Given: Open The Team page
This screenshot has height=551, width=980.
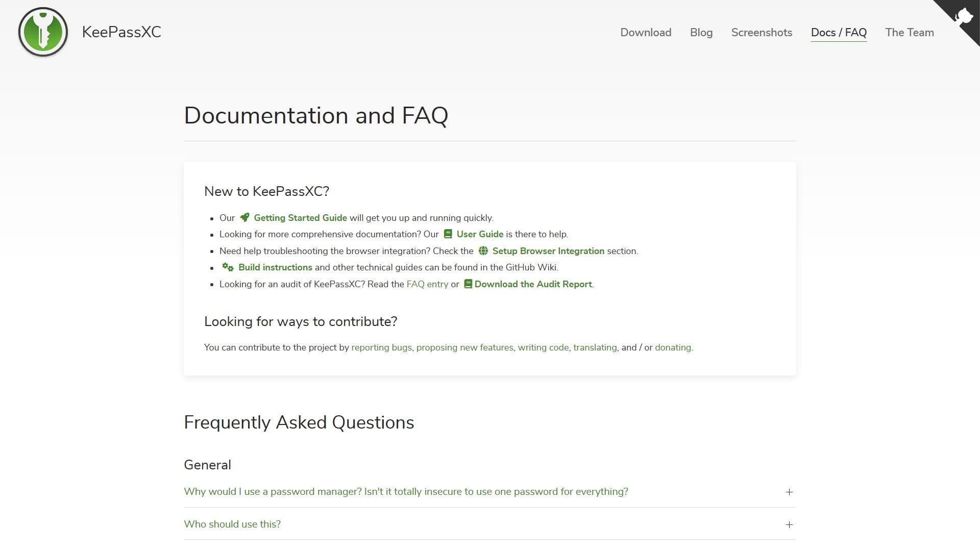Looking at the screenshot, I should coord(910,32).
